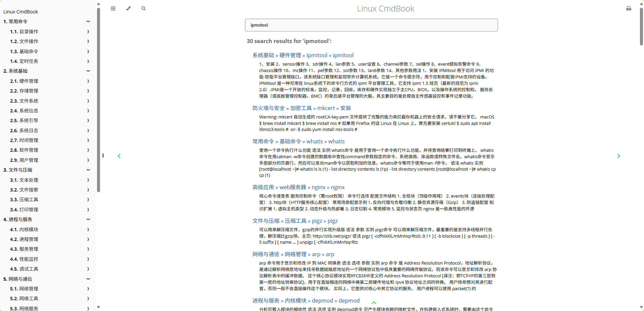Open '2.4. 系统信息' in sidebar
The height and width of the screenshot is (311, 644).
(x=24, y=111)
